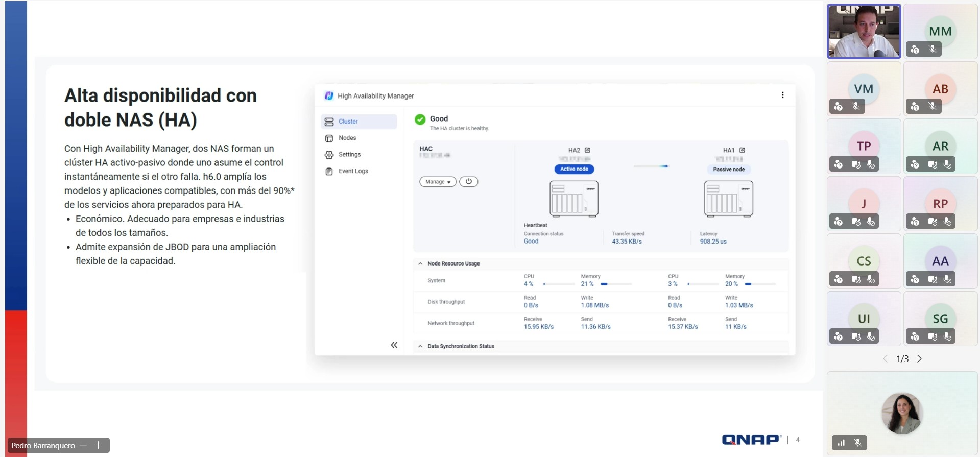Click the three-dot menu in High Availability Manager
The width and height of the screenshot is (980, 457).
[782, 95]
